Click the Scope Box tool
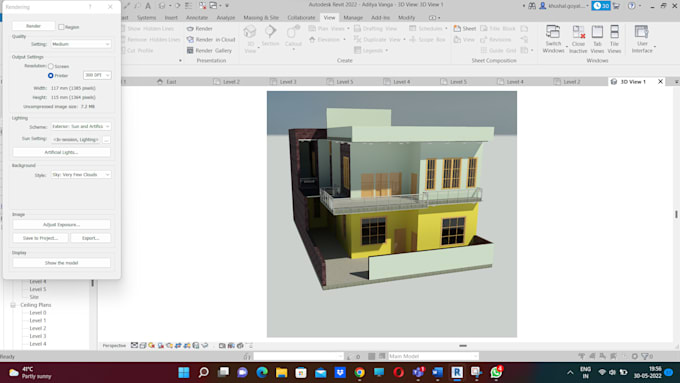Image resolution: width=680 pixels, height=383 pixels. (x=427, y=39)
